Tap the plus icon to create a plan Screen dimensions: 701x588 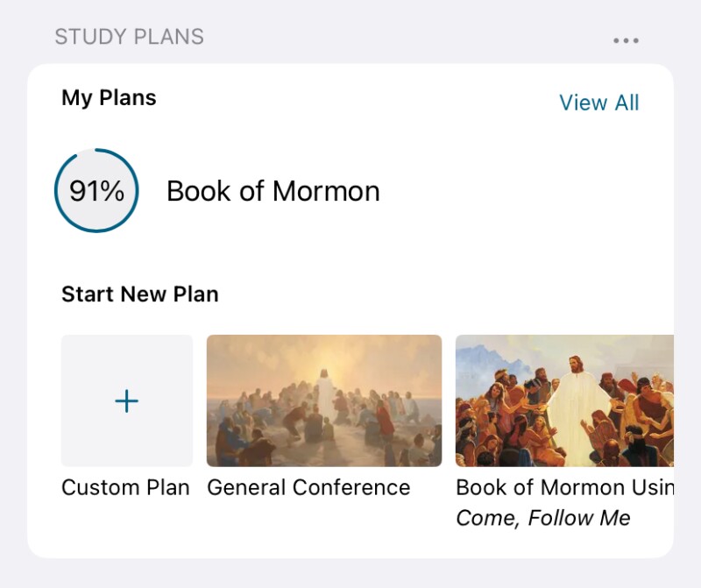coord(127,401)
